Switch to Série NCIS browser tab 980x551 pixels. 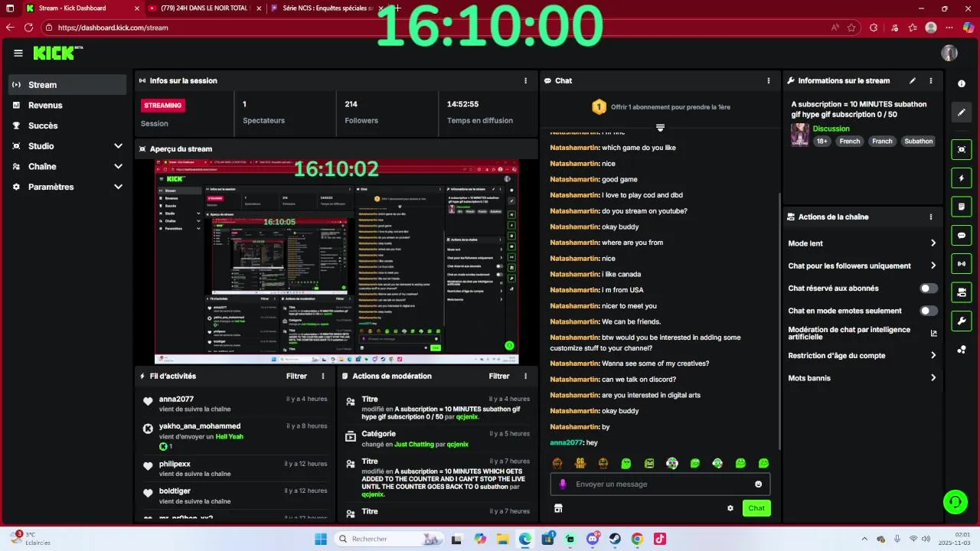click(x=328, y=8)
